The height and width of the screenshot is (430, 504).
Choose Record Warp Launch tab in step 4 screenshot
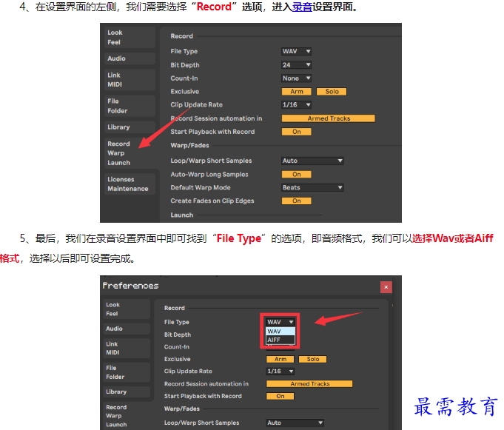130,153
